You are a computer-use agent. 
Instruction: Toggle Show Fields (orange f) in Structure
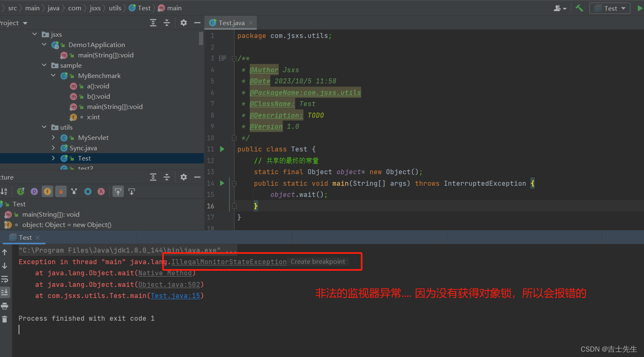tap(47, 191)
